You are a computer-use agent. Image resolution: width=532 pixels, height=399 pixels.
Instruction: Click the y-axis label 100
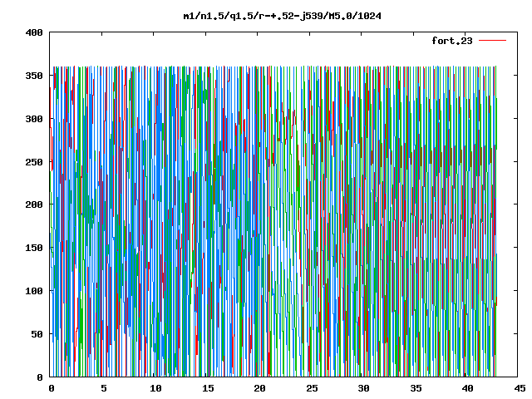pyautogui.click(x=34, y=291)
